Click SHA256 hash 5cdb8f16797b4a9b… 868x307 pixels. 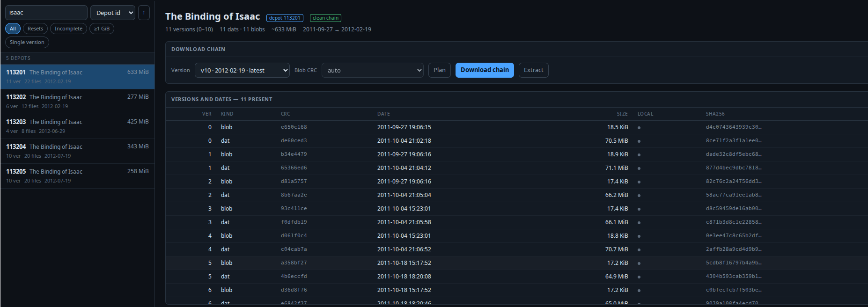click(x=734, y=263)
